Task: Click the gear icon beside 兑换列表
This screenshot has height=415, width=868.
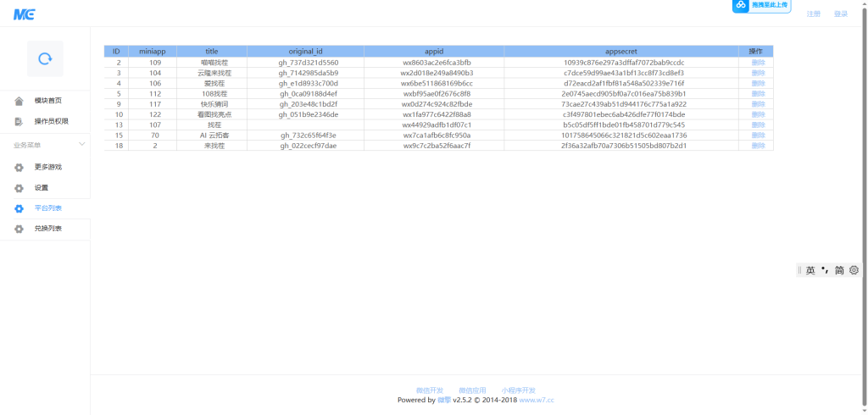Action: 19,229
